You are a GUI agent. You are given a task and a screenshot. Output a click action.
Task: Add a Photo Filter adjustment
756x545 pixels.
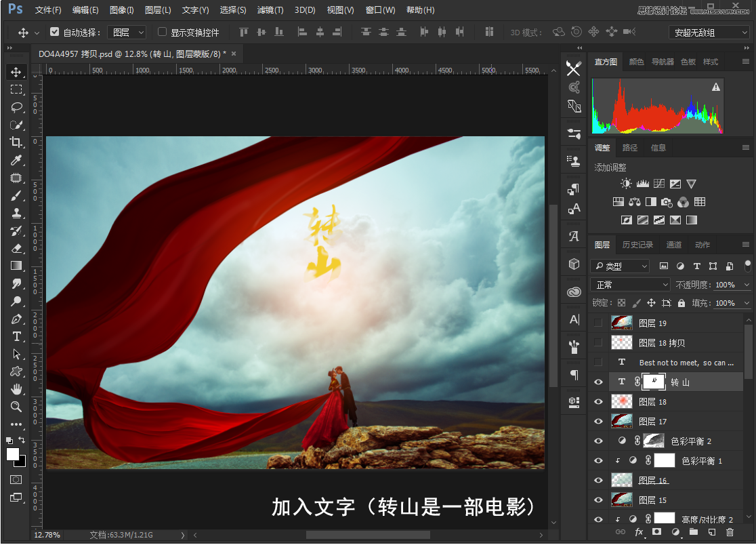tap(667, 201)
